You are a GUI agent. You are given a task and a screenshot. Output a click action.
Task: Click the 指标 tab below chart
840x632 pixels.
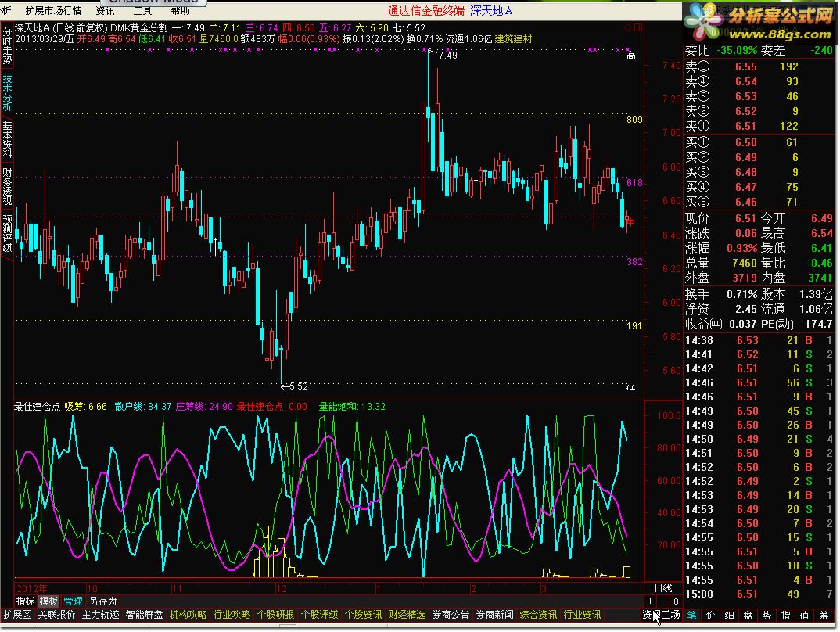coord(25,601)
